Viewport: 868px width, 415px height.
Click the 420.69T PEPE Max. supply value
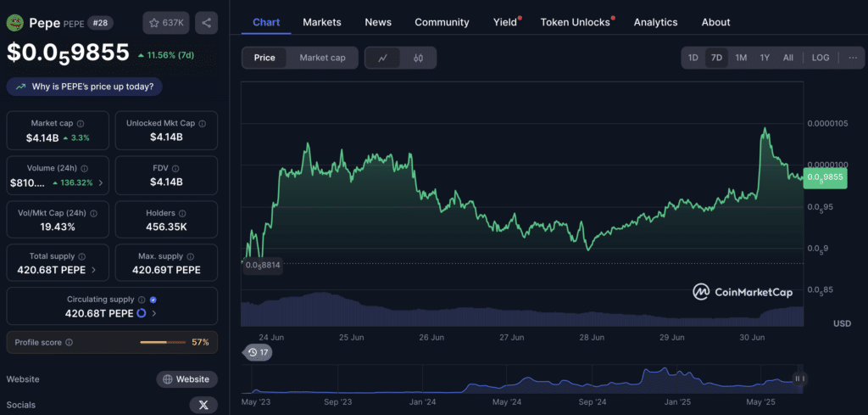[x=166, y=271]
